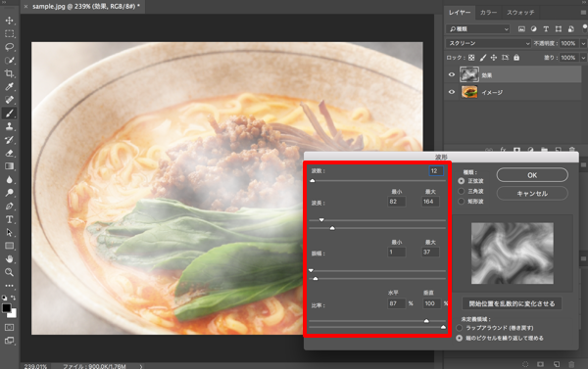This screenshot has height=369, width=588.
Task: Select the Hand tool
Action: coord(10,258)
